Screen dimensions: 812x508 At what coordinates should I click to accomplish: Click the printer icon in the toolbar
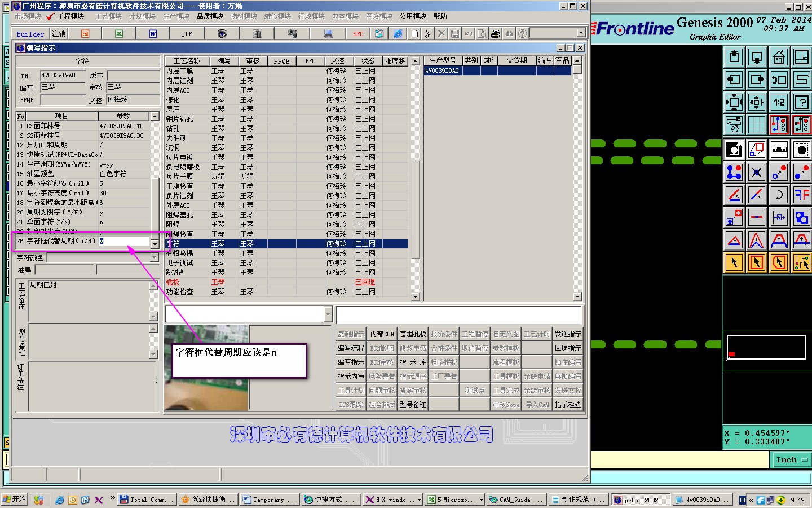(x=496, y=34)
